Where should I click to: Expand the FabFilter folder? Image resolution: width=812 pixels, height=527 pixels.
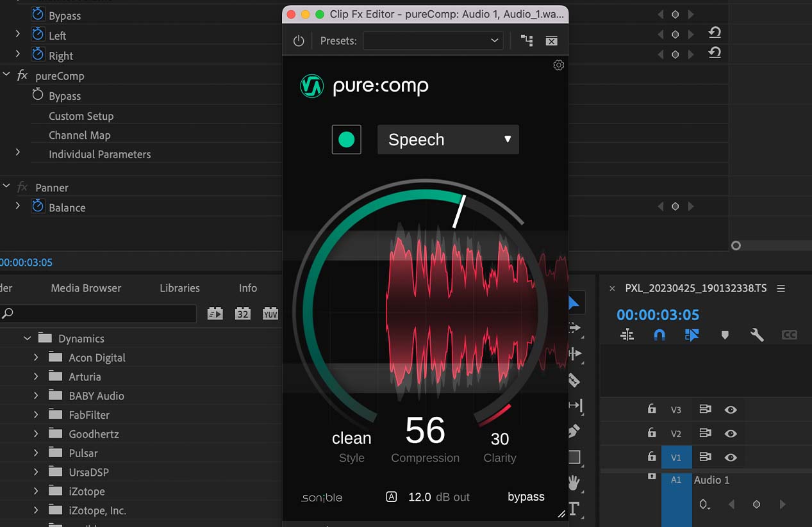37,414
